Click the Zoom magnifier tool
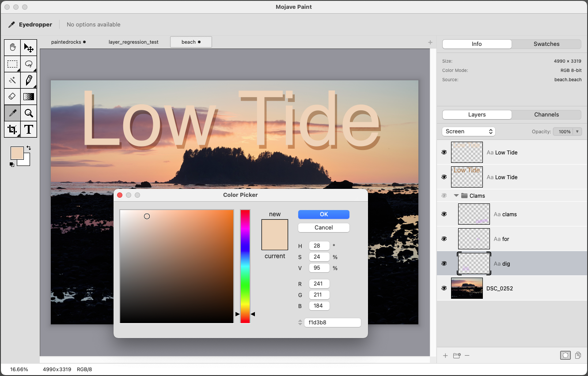The width and height of the screenshot is (588, 376). point(29,113)
